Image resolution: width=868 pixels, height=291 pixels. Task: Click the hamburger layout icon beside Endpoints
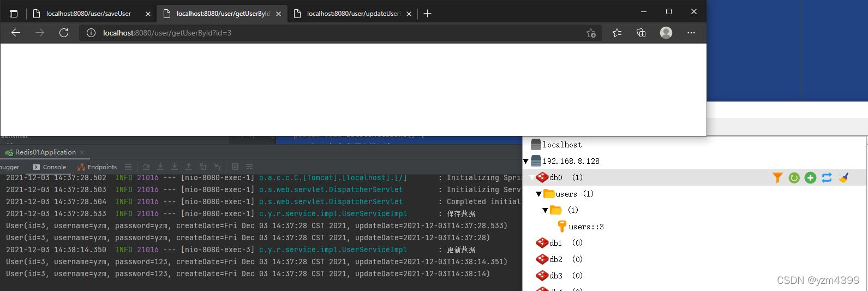(x=128, y=167)
